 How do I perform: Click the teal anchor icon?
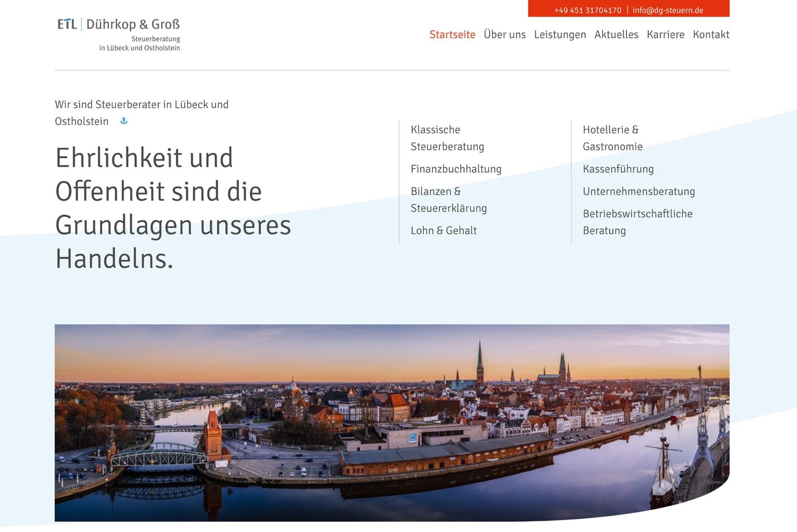pyautogui.click(x=124, y=121)
